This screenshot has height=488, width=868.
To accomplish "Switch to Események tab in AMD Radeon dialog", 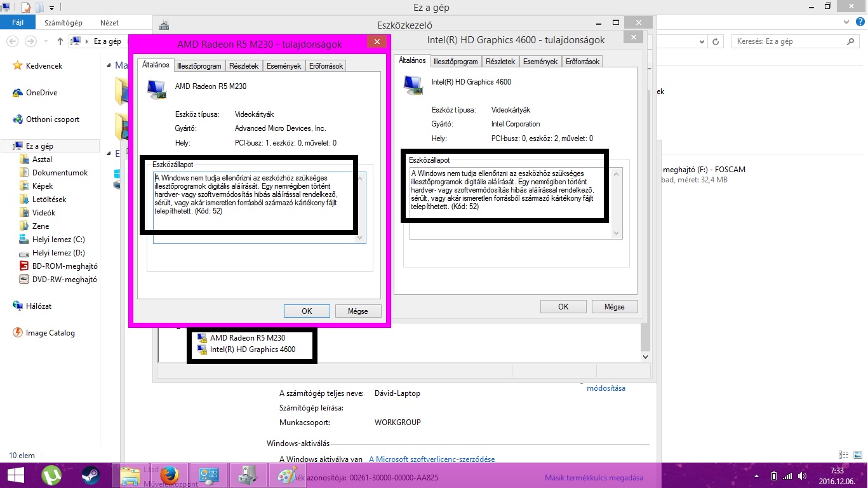I will pos(284,66).
